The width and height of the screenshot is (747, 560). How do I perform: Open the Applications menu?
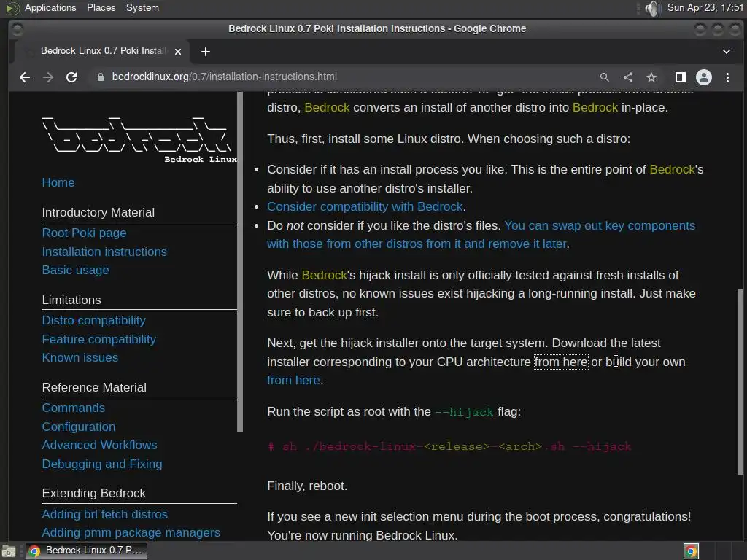pyautogui.click(x=50, y=7)
